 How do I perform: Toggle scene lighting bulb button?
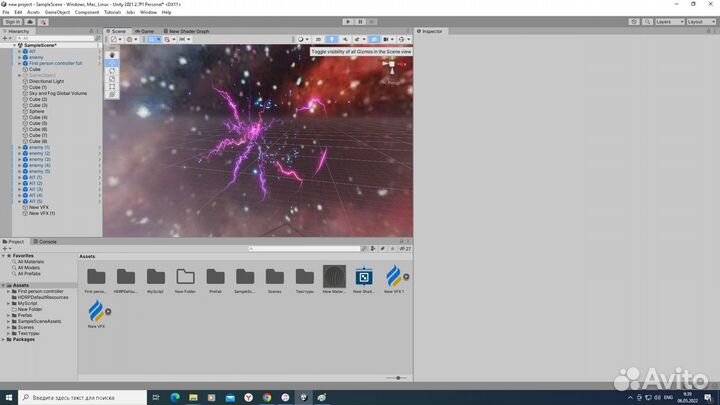332,39
